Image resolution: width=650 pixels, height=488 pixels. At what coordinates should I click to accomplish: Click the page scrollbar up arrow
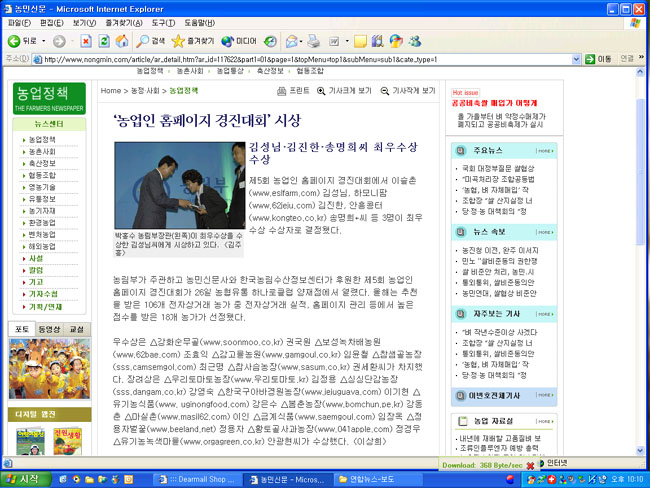640,72
